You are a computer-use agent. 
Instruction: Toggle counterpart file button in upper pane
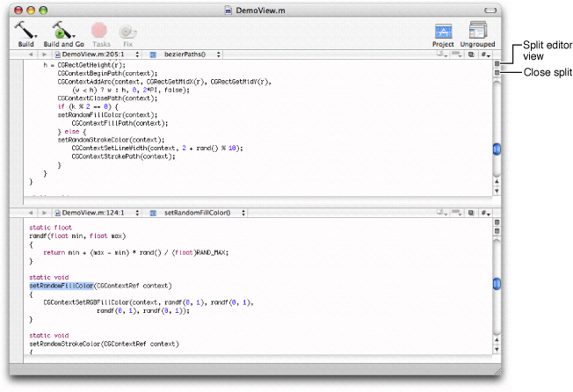tap(470, 54)
